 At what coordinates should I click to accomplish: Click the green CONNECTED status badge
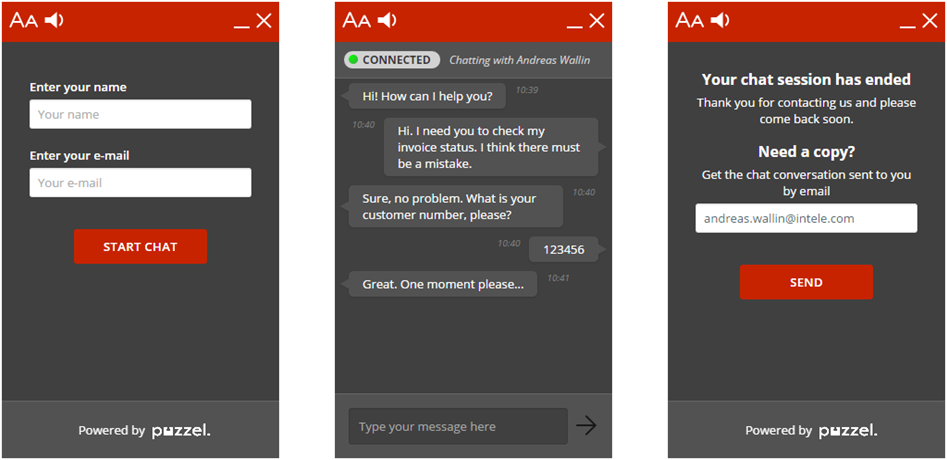(392, 60)
